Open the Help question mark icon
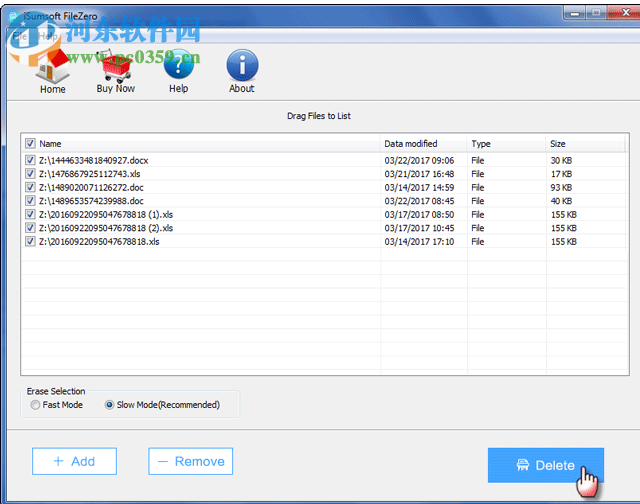The height and width of the screenshot is (504, 640). click(179, 64)
